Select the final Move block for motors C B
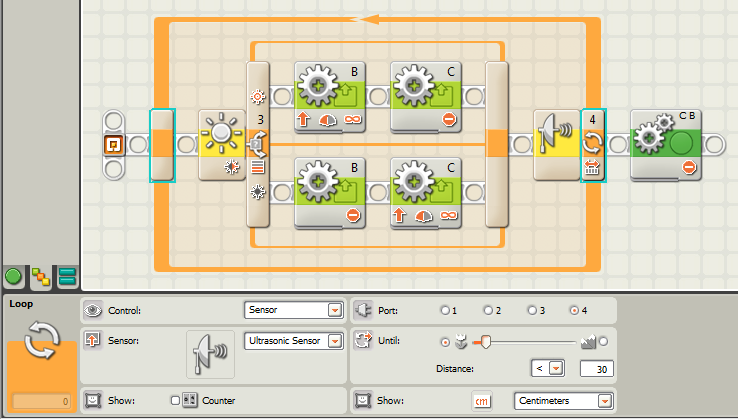The image size is (738, 419). click(666, 144)
